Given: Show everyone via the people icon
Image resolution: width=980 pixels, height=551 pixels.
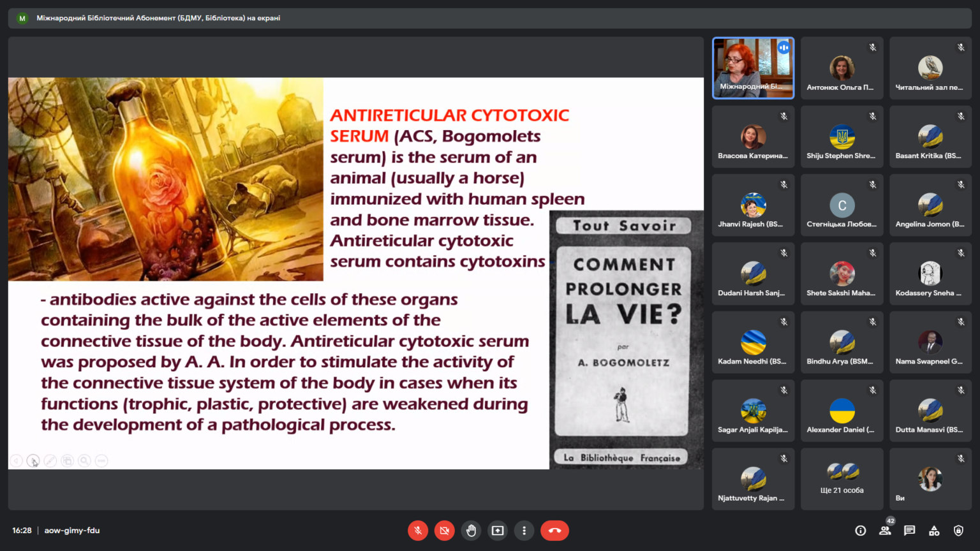Looking at the screenshot, I should click(885, 531).
